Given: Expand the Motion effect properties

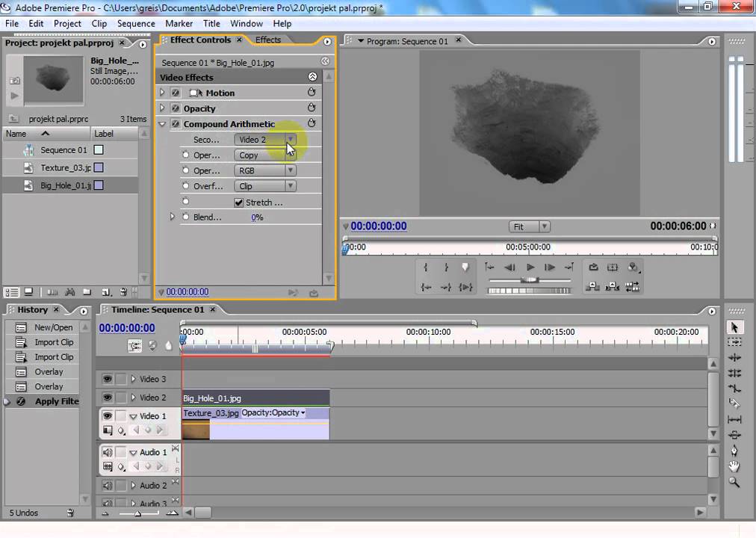Looking at the screenshot, I should click(162, 93).
